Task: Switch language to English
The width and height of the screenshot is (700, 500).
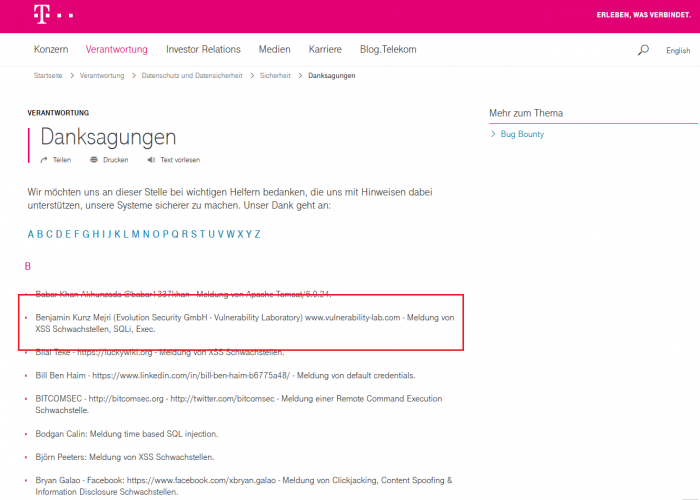Action: 678,50
